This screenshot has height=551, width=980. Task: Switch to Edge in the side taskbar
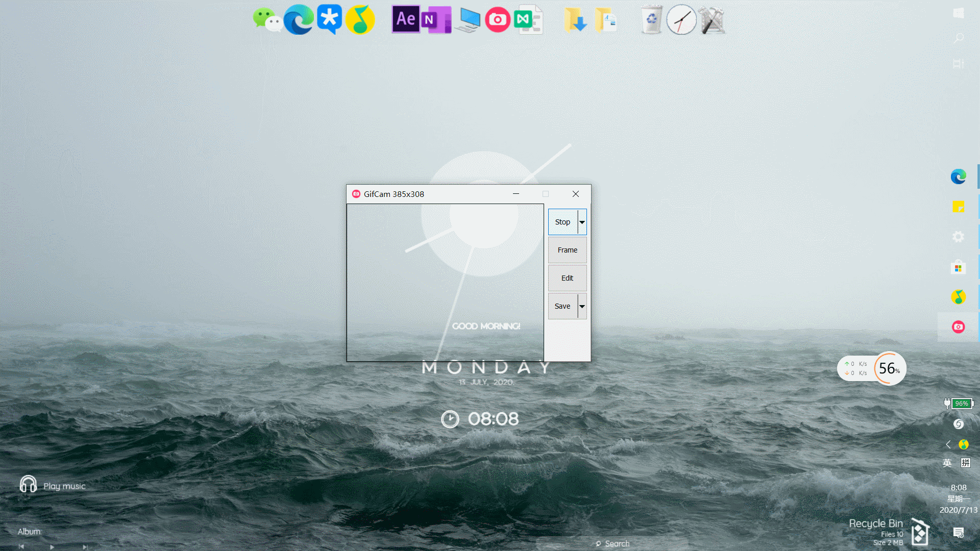click(959, 177)
